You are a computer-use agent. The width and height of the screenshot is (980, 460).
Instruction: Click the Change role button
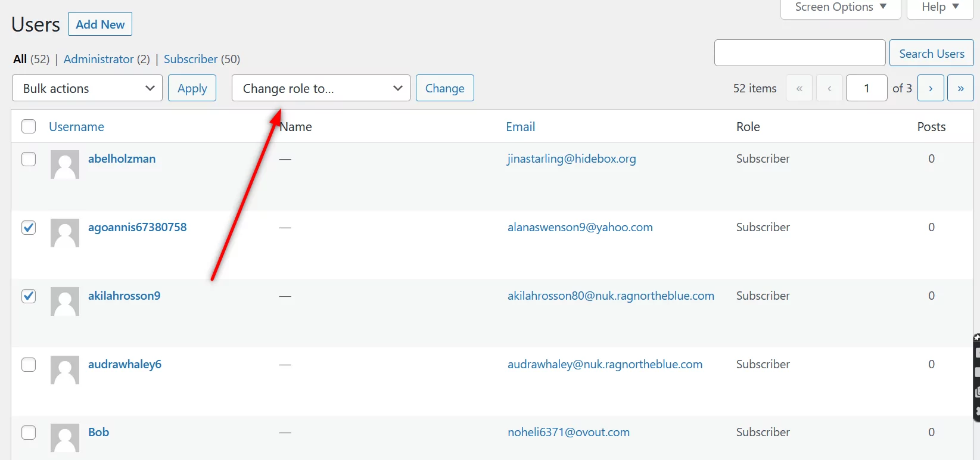(444, 88)
